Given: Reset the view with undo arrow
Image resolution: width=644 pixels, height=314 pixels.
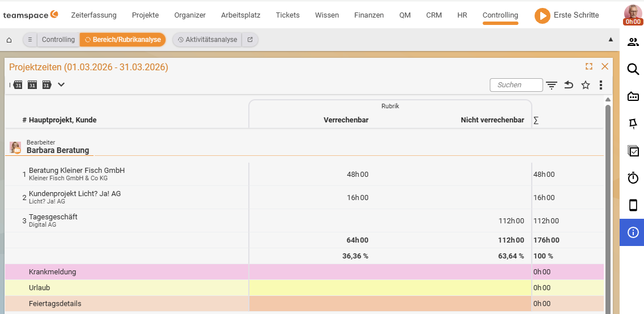Looking at the screenshot, I should pyautogui.click(x=569, y=85).
